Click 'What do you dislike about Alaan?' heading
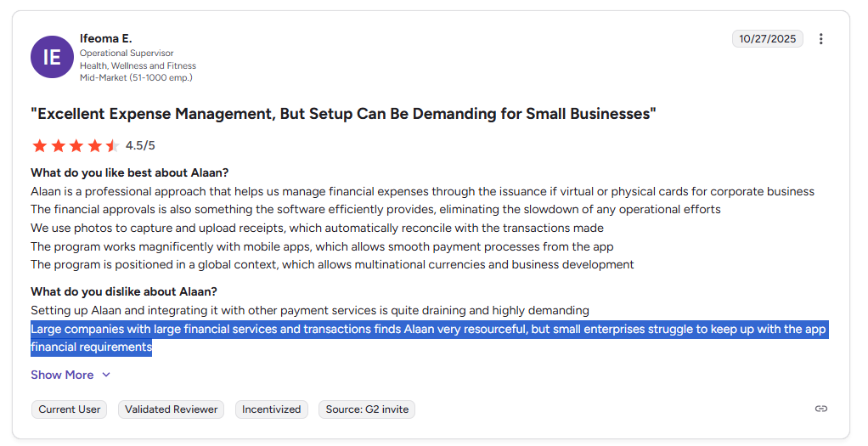The image size is (868, 446). [124, 292]
